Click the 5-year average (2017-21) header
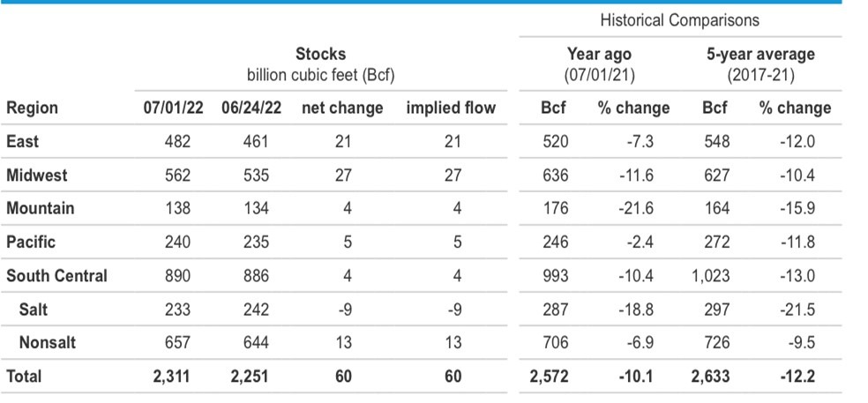The height and width of the screenshot is (403, 868). pos(759,64)
